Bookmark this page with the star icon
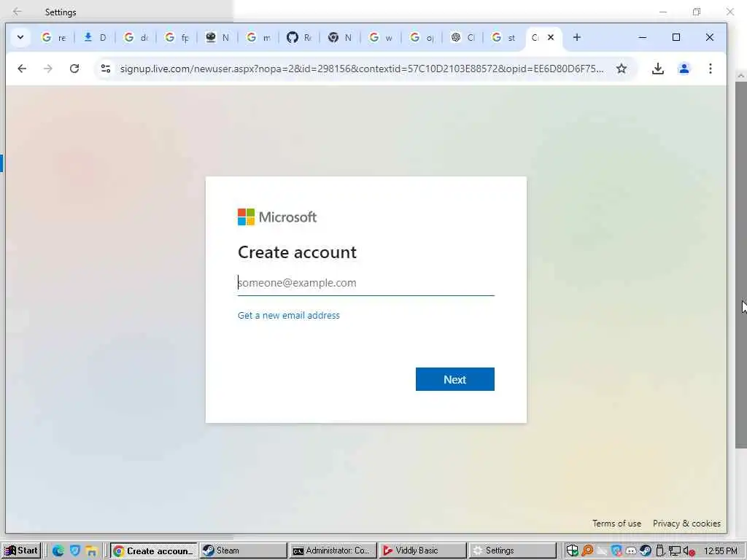The height and width of the screenshot is (560, 747). tap(622, 69)
